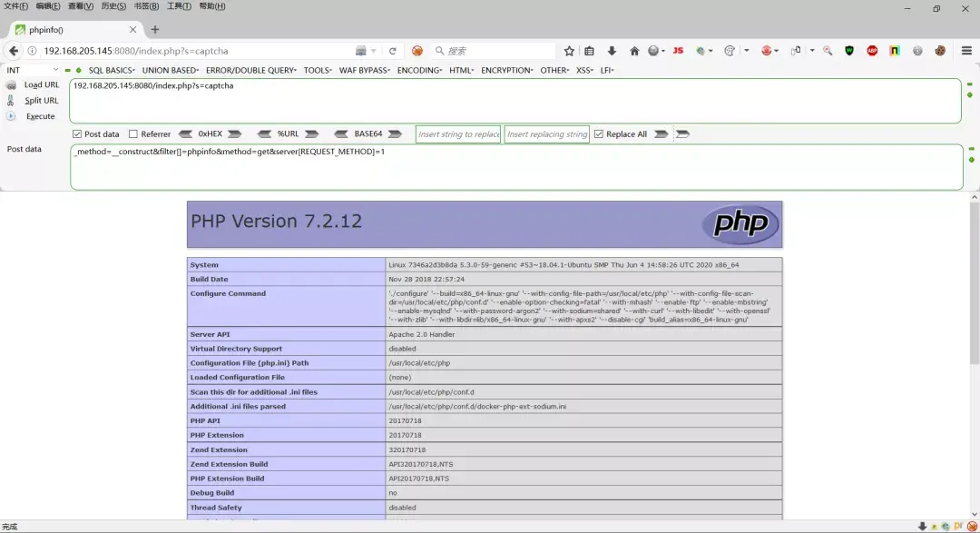The width and height of the screenshot is (980, 533).
Task: Click the replace arrow after Replace All
Action: pyautogui.click(x=661, y=133)
